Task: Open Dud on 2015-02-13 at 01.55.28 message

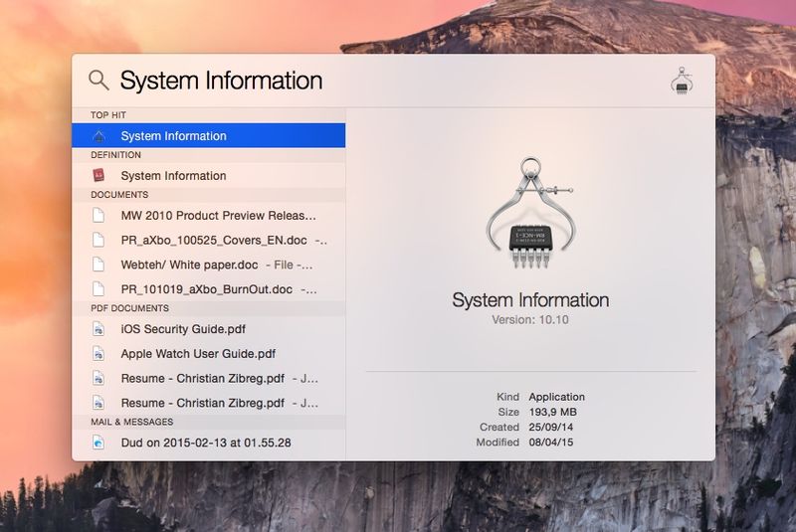Action: [209, 443]
